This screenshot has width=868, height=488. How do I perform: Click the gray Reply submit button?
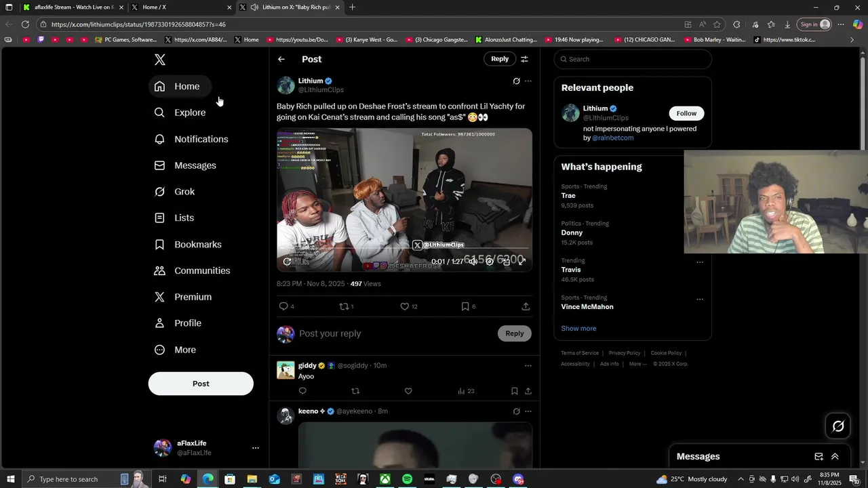pos(515,333)
